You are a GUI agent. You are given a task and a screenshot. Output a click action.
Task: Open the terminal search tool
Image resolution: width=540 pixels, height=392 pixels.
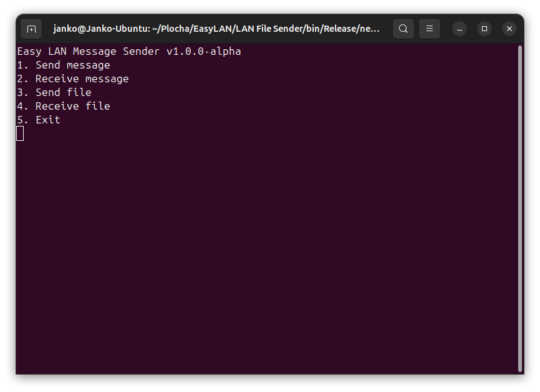(x=403, y=29)
